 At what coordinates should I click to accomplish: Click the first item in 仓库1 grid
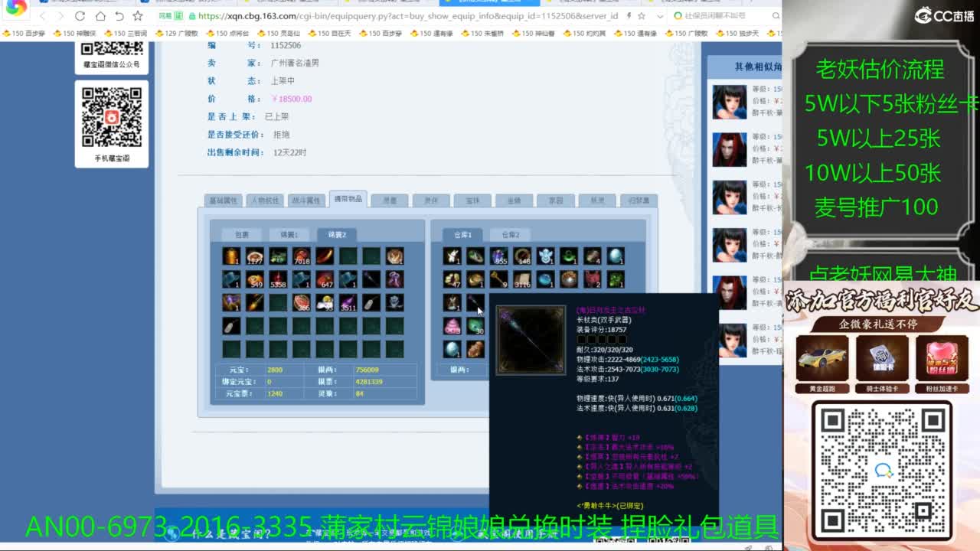(x=452, y=256)
